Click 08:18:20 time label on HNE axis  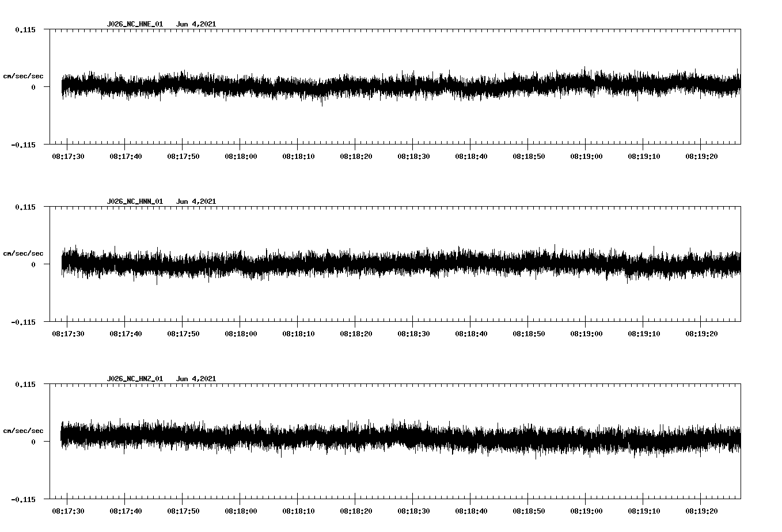[x=356, y=156]
